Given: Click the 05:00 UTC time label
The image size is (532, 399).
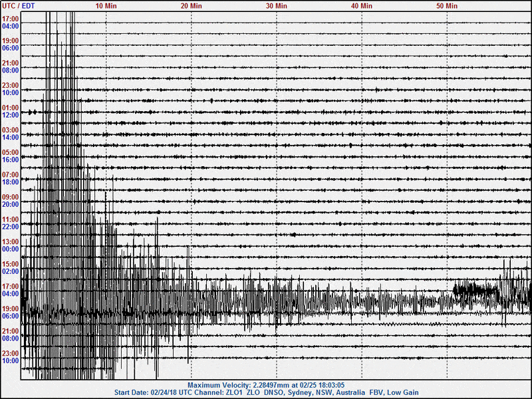Looking at the screenshot, I should coord(11,153).
